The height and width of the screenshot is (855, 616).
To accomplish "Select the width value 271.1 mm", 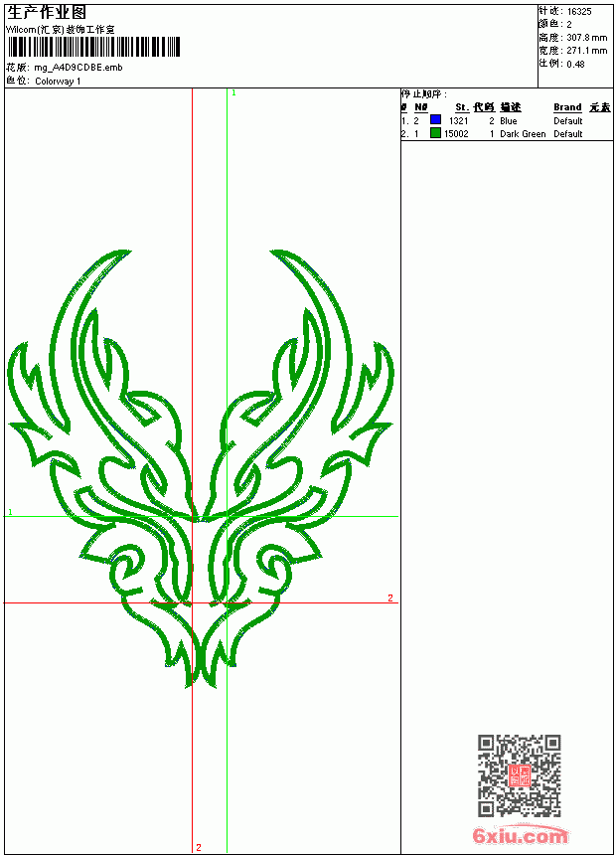I will [586, 51].
